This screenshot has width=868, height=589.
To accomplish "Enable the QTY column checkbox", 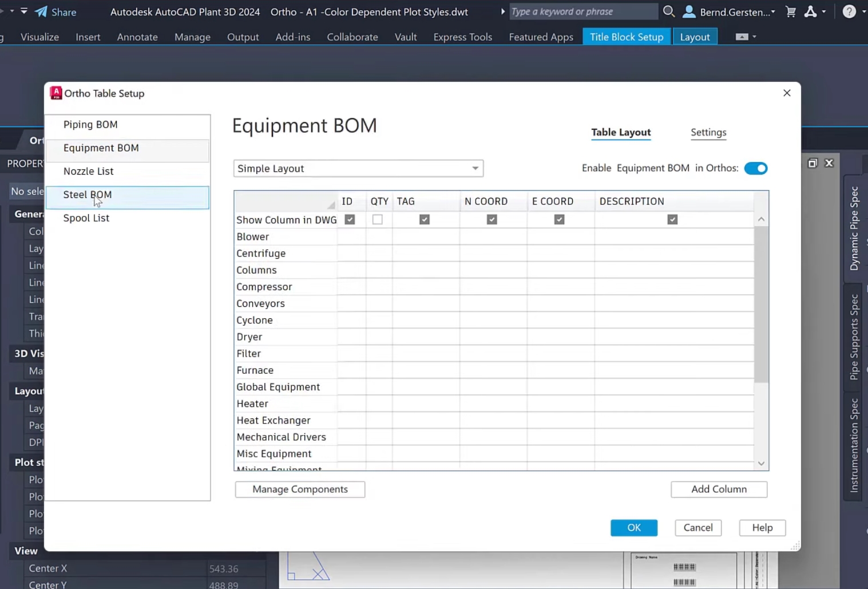I will pos(378,220).
